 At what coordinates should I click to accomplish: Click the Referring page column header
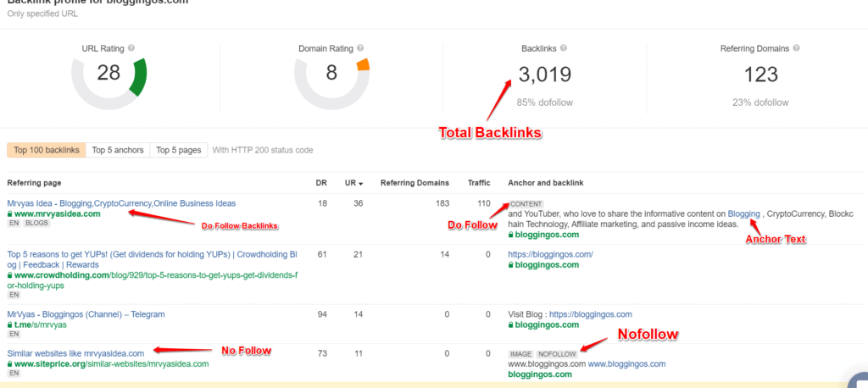[34, 183]
